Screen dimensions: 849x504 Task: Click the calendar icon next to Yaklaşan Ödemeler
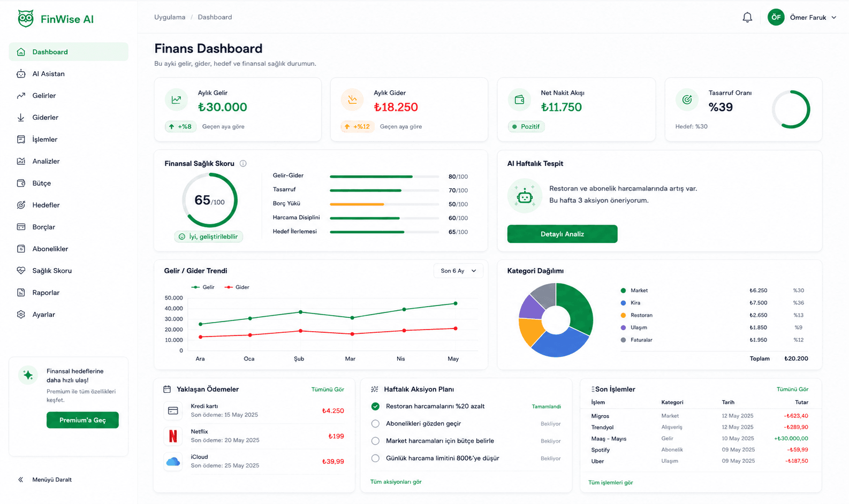coord(167,390)
